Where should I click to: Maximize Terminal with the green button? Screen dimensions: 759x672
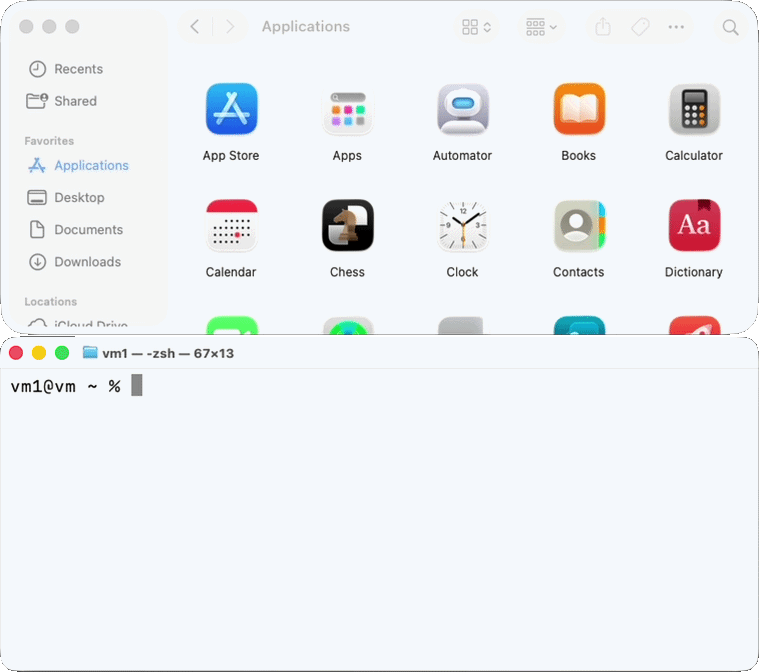pos(62,352)
